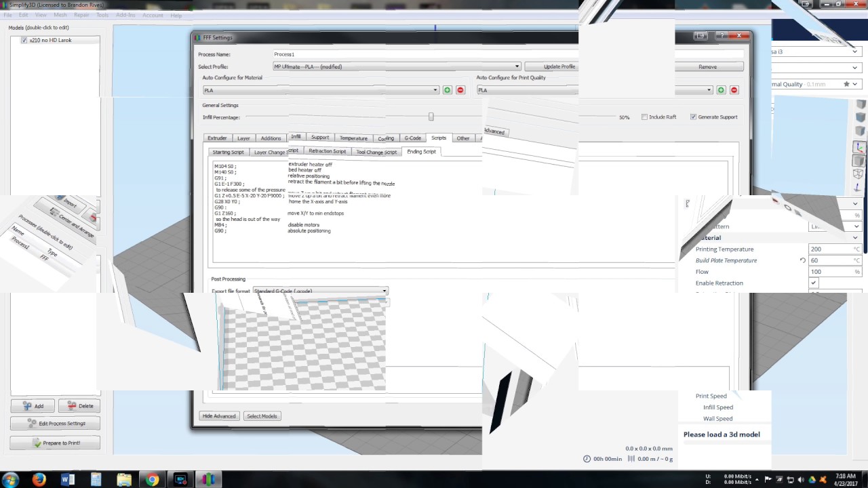Click the FFF Settings help button
Screen dimensions: 868x488
[x=724, y=35]
